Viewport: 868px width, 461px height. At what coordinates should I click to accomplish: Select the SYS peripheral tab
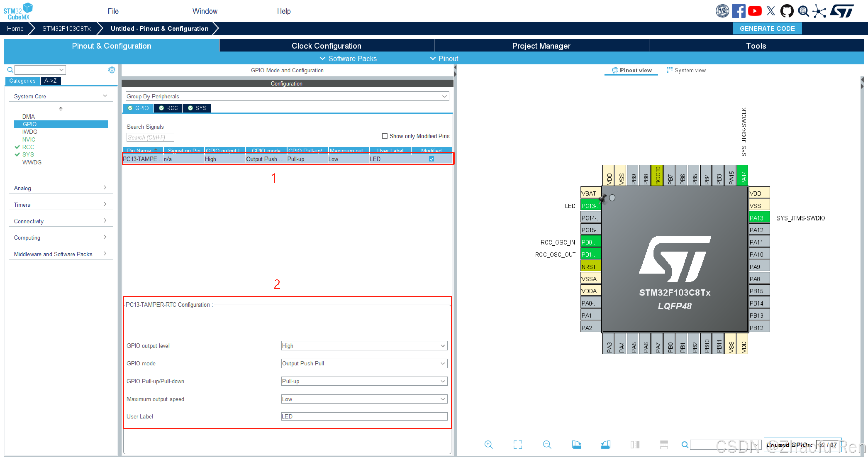pos(197,108)
